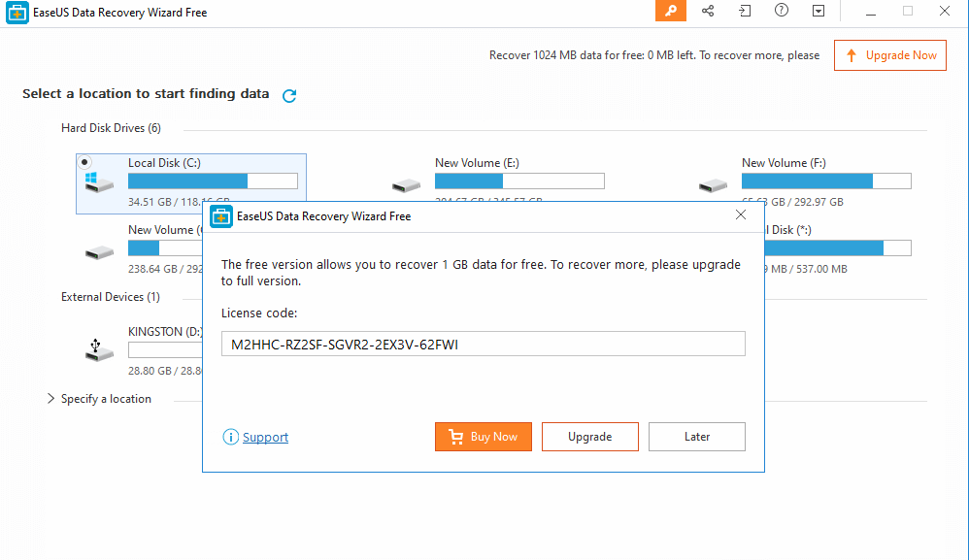Click the import scan session icon
This screenshot has width=969, height=560.
(745, 11)
